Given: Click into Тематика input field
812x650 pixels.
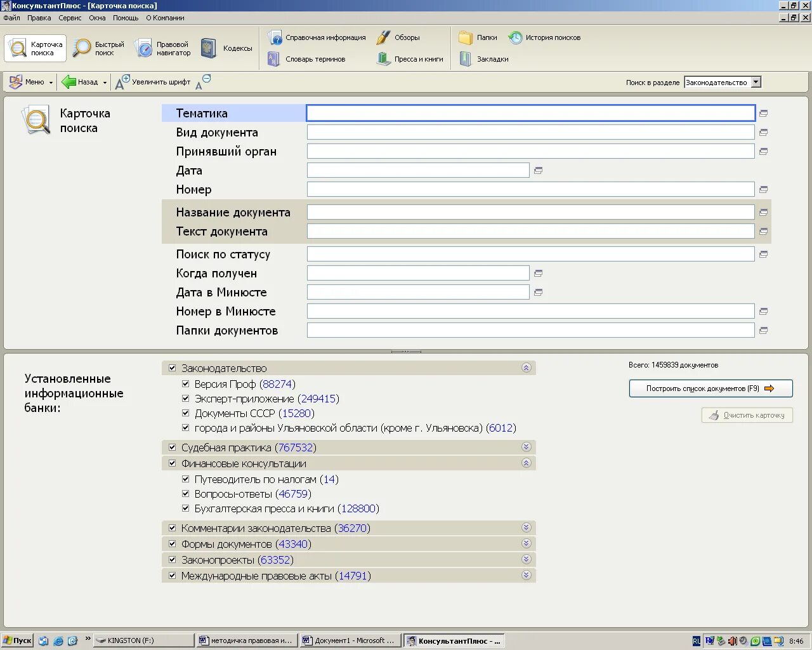Looking at the screenshot, I should click(531, 113).
